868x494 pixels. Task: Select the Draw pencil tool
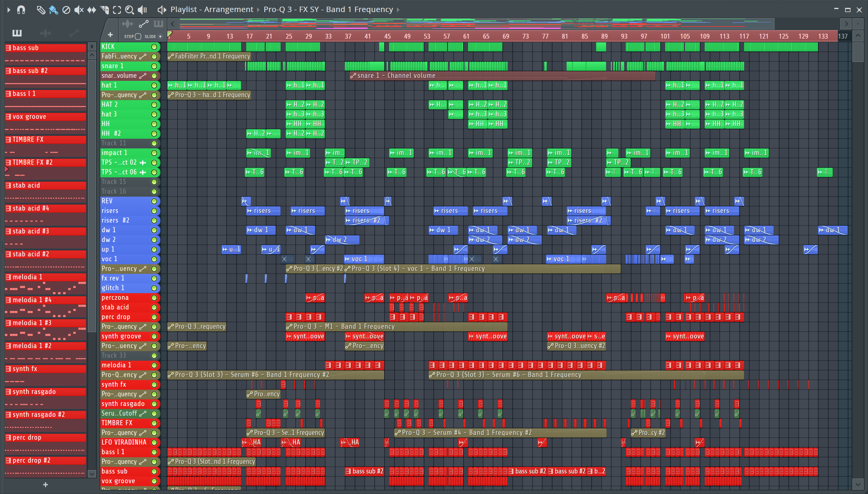pos(41,10)
